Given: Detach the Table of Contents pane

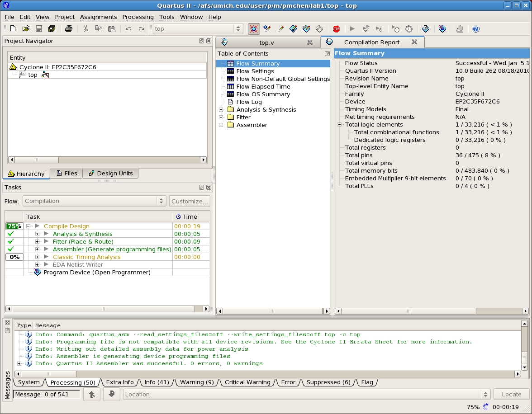Looking at the screenshot, I should [x=327, y=54].
